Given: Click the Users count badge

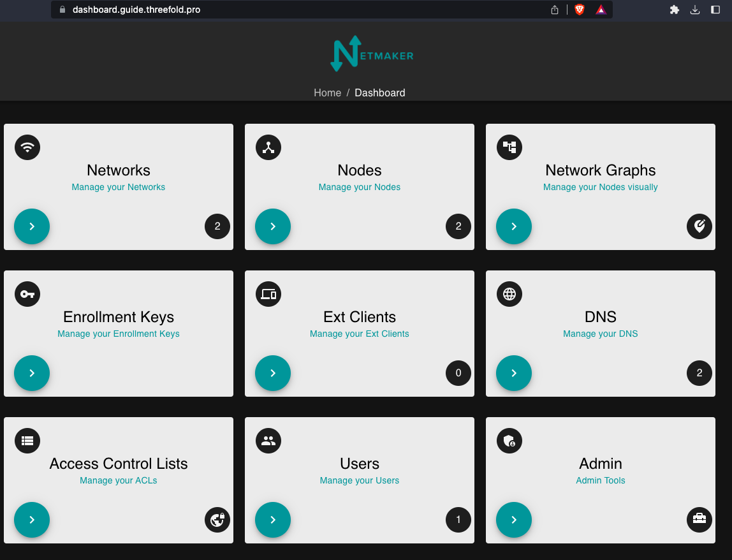Looking at the screenshot, I should [458, 520].
